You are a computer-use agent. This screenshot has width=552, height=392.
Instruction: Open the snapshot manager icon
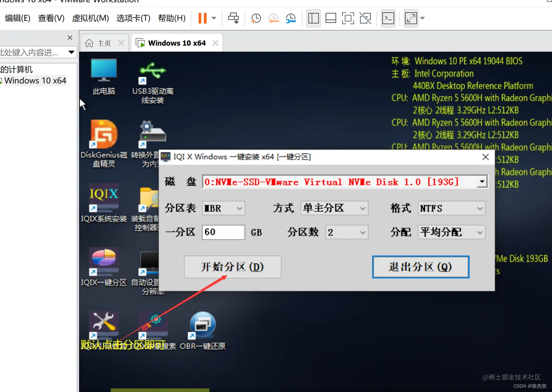291,18
